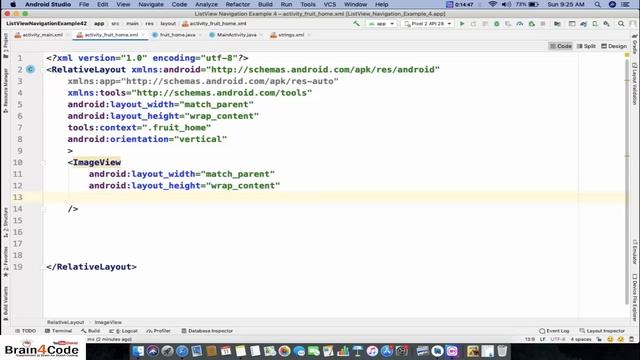The width and height of the screenshot is (640, 360).
Task: Click the '4 spaces' indent status indicator
Action: coord(580,339)
